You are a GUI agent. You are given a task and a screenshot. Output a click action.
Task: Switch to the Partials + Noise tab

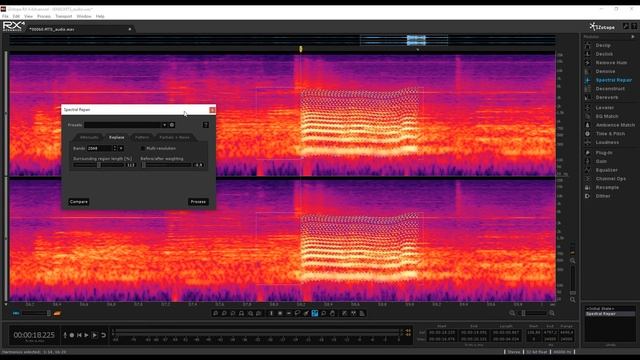pos(174,138)
